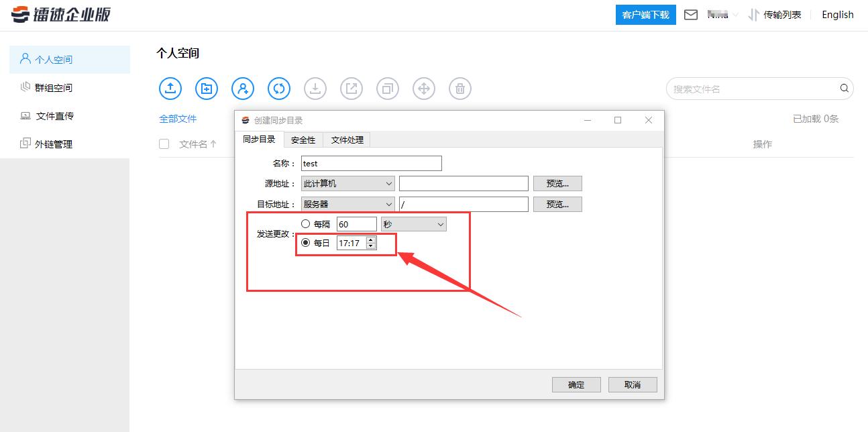This screenshot has width=868, height=432.
Task: Select the 每日 daily radio button
Action: tap(306, 243)
